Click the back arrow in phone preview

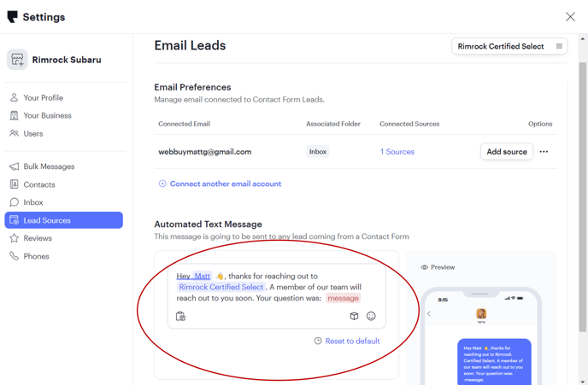(x=429, y=314)
